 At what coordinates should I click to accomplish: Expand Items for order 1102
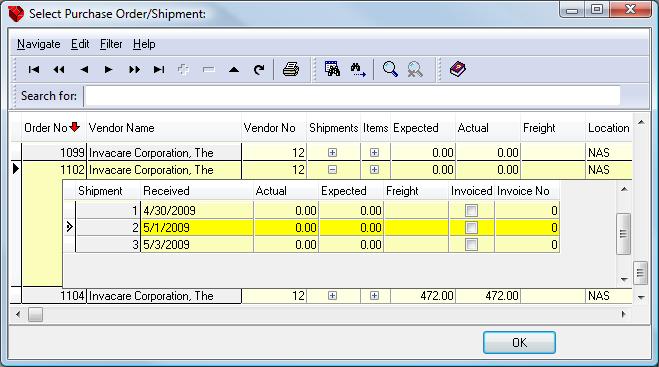pos(374,170)
